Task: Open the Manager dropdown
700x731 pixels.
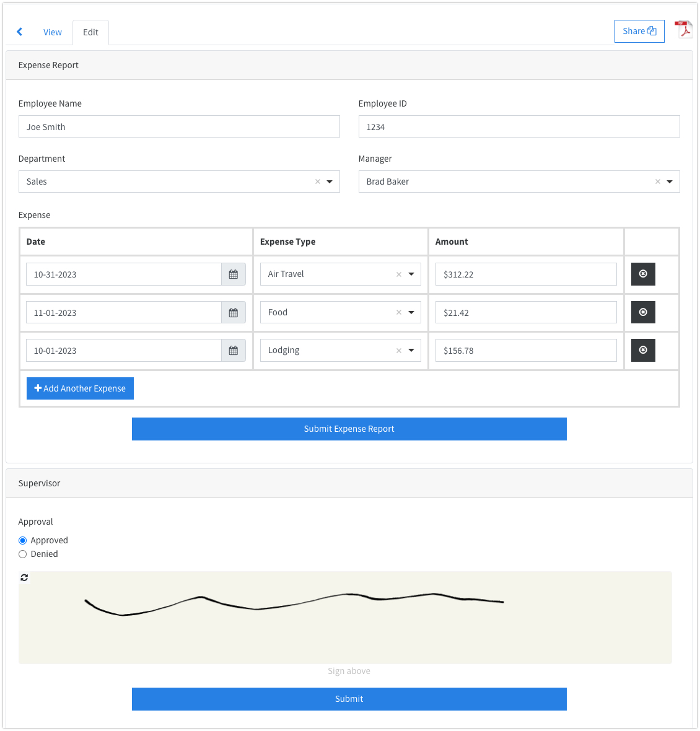Action: tap(670, 182)
